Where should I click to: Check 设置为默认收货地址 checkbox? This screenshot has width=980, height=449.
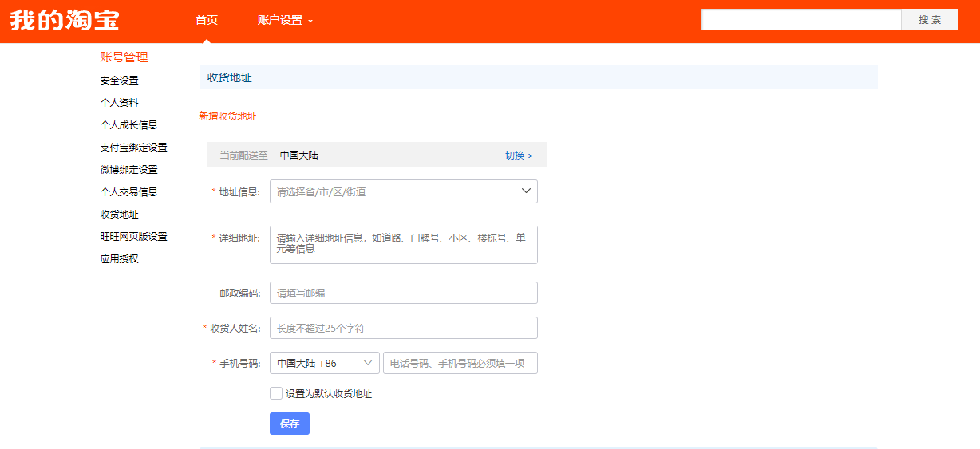tap(276, 393)
